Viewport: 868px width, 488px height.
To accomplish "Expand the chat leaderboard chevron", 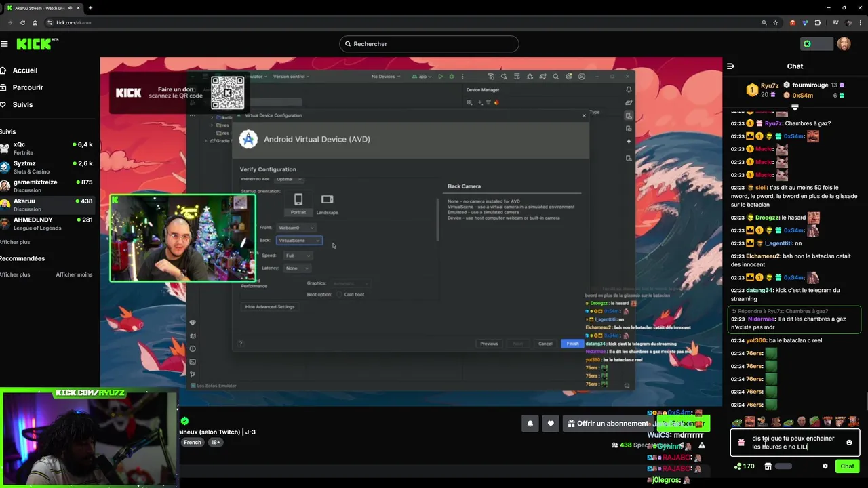I will [x=795, y=107].
